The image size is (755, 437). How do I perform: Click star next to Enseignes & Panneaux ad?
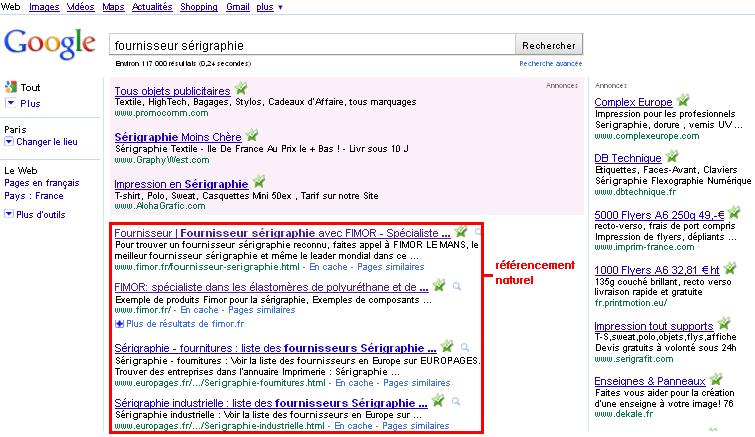tap(716, 379)
